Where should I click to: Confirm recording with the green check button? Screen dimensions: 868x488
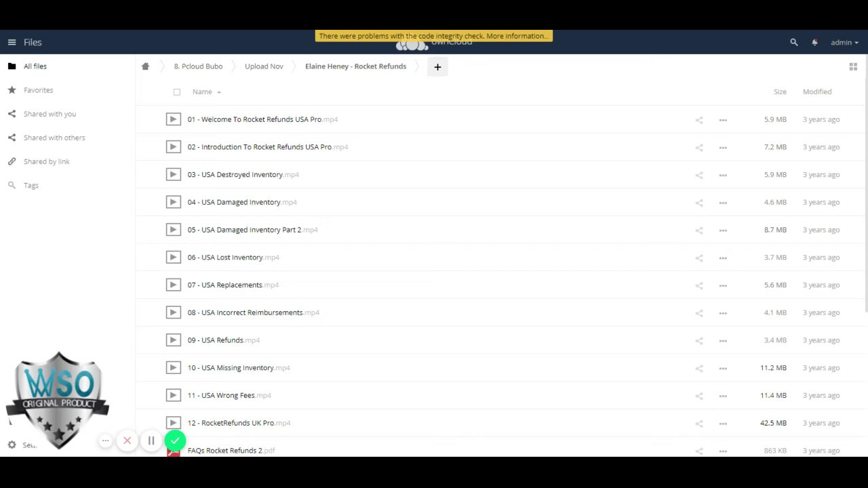(175, 441)
